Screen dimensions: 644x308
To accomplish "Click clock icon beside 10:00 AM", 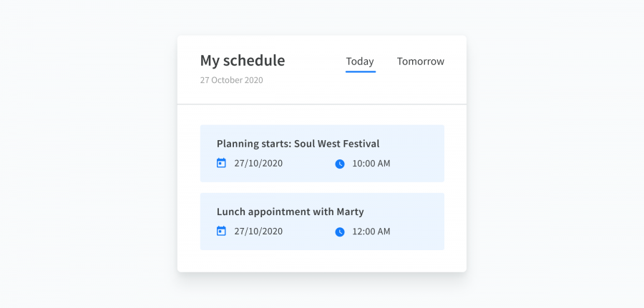I will pos(340,164).
